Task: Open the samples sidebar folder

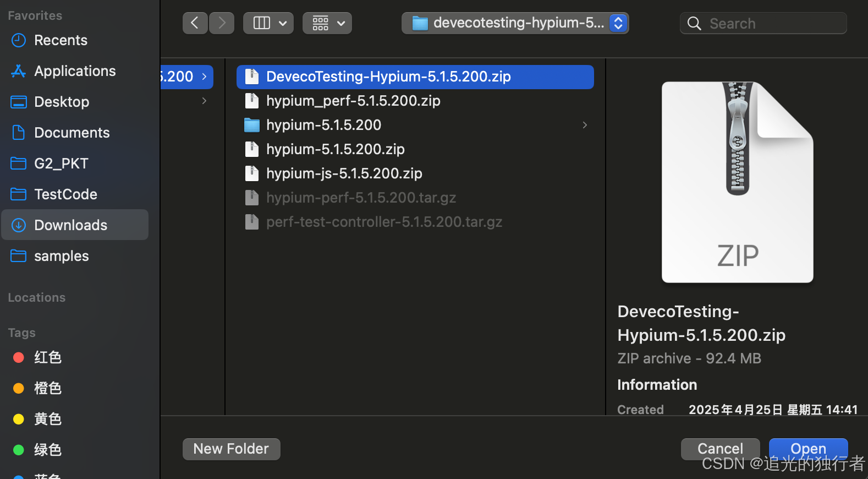Action: click(x=75, y=256)
